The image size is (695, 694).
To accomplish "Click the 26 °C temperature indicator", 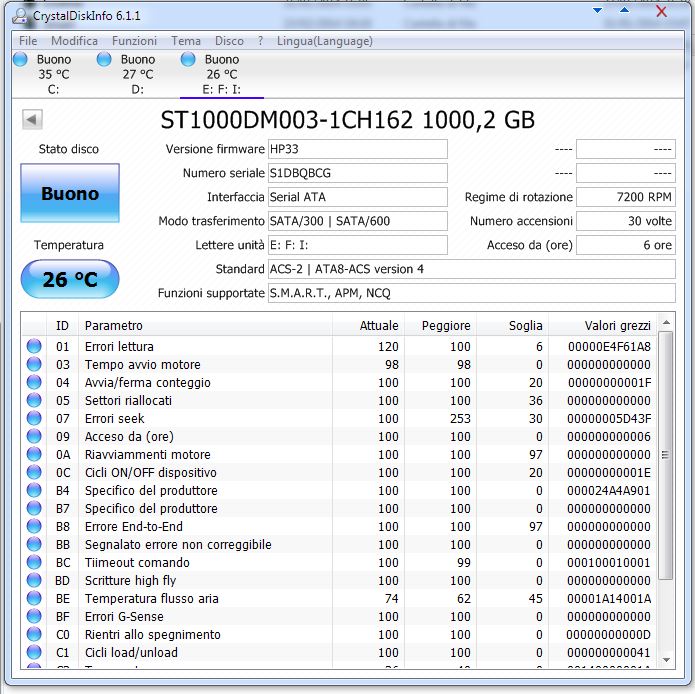I will click(x=69, y=280).
